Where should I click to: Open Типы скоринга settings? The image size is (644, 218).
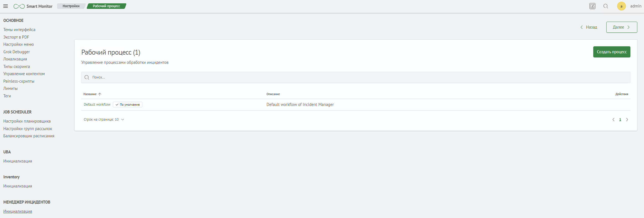click(x=17, y=67)
